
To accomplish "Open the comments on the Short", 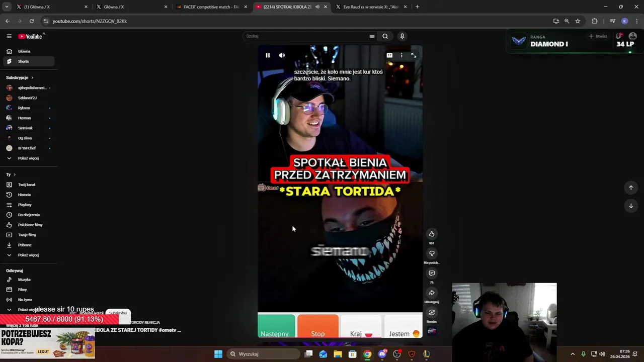I will [x=432, y=273].
